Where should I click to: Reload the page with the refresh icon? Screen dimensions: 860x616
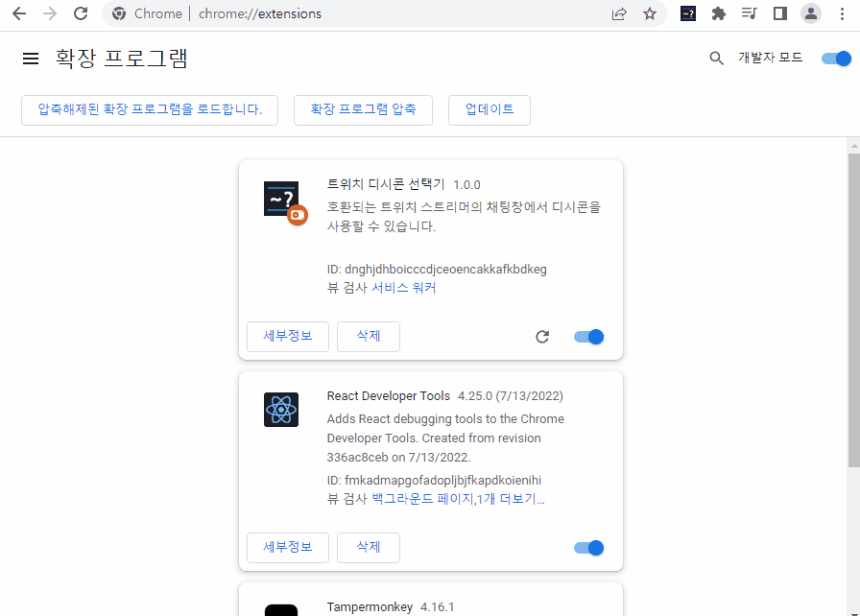[x=81, y=13]
